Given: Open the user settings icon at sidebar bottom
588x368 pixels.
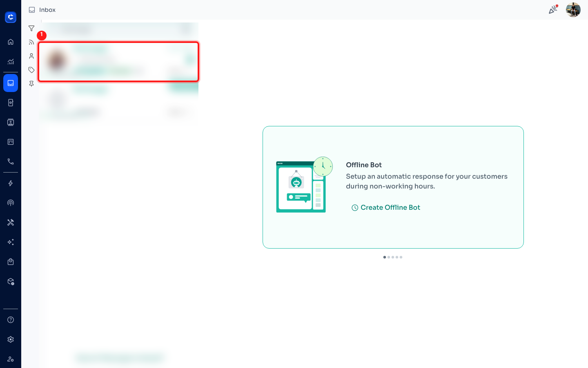Looking at the screenshot, I should point(11,359).
